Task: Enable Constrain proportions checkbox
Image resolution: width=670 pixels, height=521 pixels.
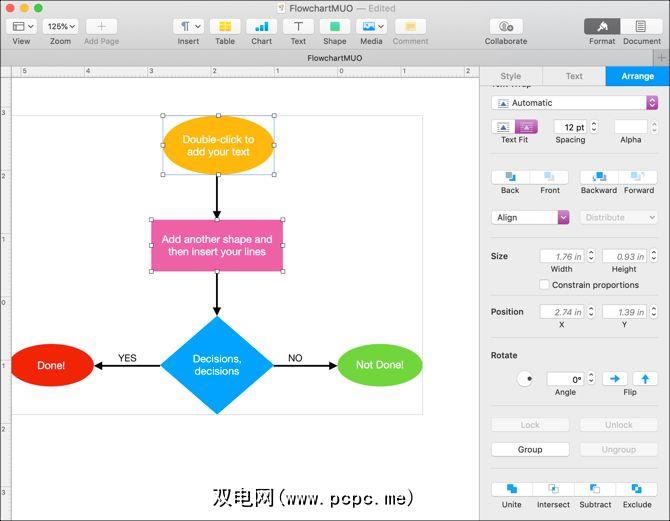Action: pos(544,285)
